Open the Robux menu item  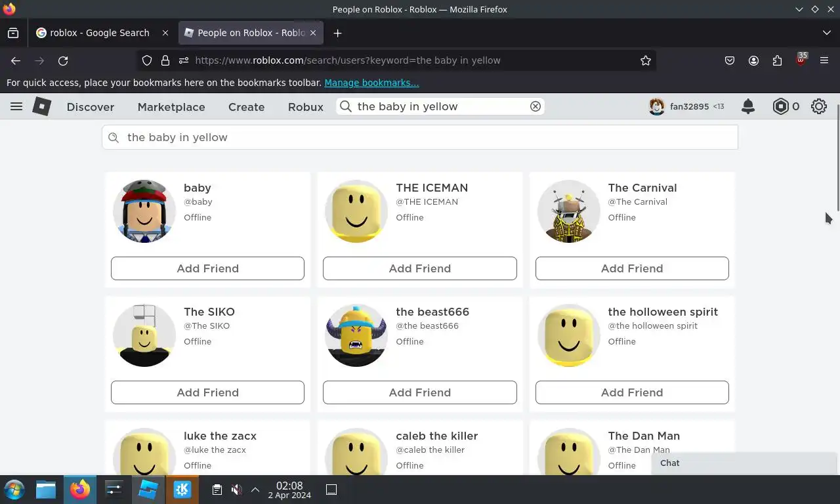[306, 107]
